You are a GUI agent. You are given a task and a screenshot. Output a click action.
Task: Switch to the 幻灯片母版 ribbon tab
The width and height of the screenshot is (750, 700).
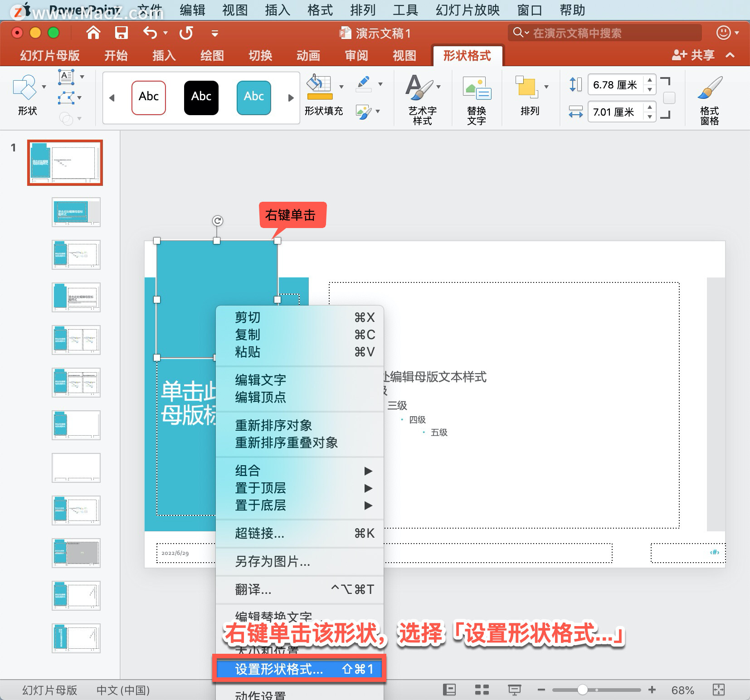(50, 55)
